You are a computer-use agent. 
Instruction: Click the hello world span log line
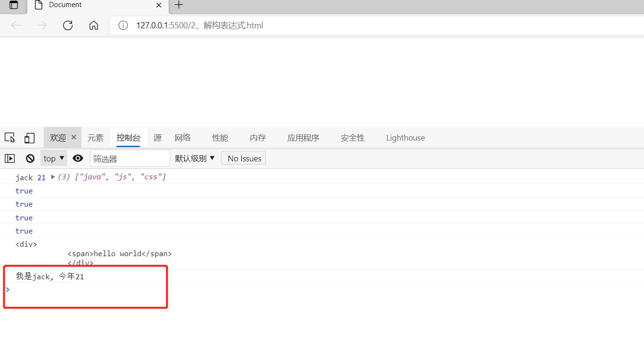tap(120, 254)
